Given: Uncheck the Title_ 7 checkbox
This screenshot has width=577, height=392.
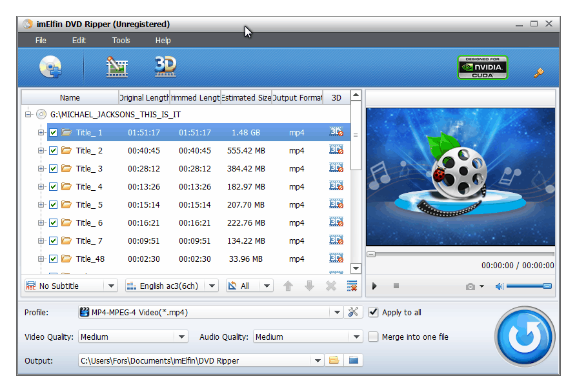Looking at the screenshot, I should (54, 240).
